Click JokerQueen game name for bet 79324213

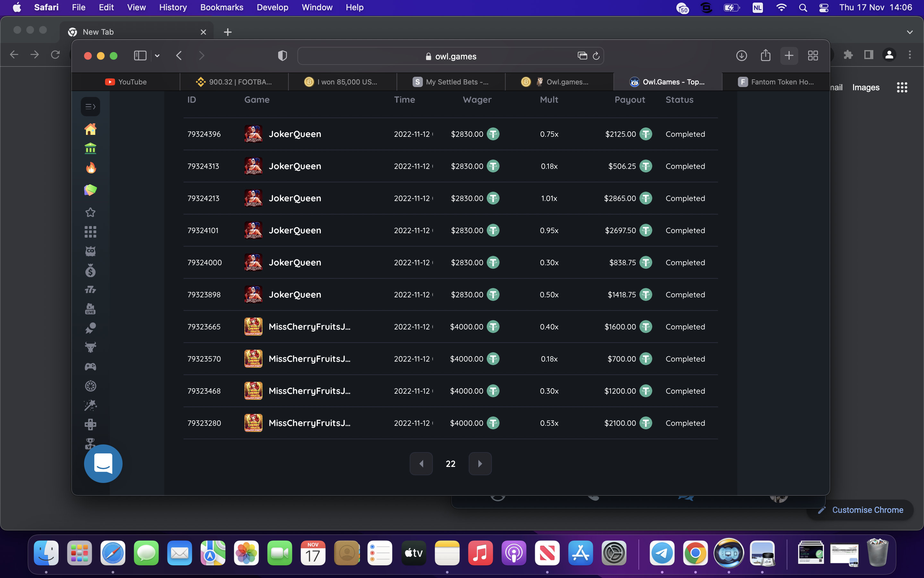[x=295, y=198]
